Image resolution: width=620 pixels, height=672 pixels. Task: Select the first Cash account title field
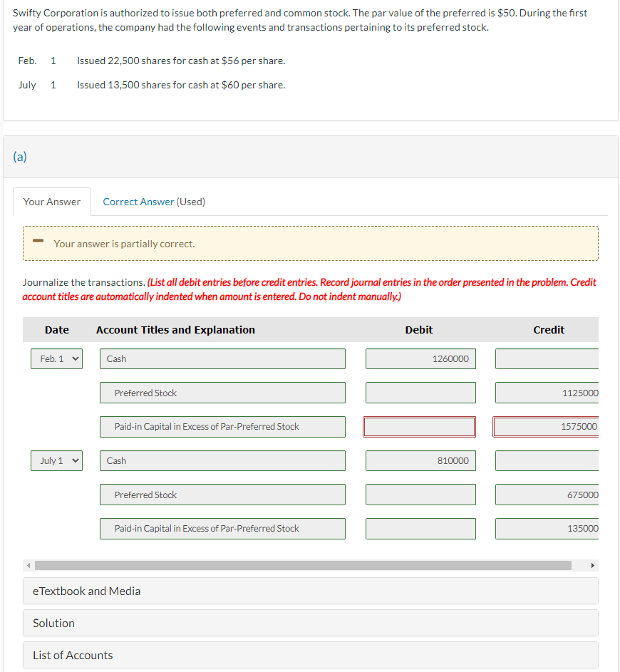[222, 358]
